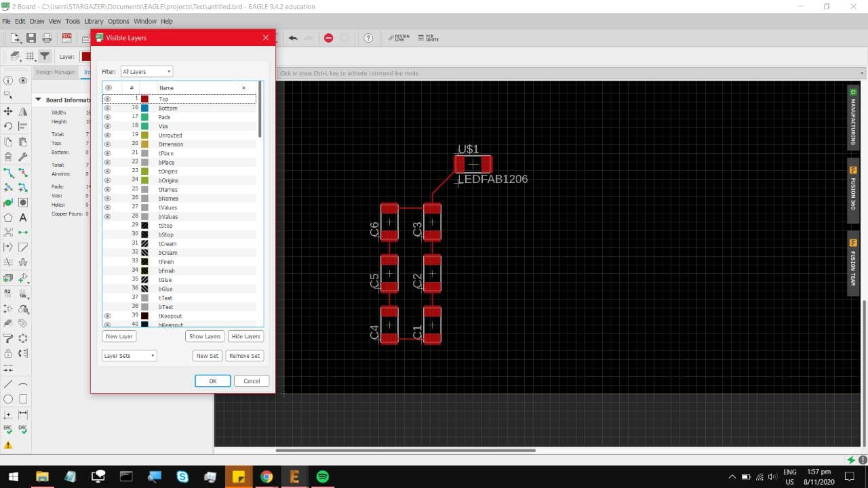Show hidden system tray icons chevron
Screen dimensions: 868x488
[732, 476]
